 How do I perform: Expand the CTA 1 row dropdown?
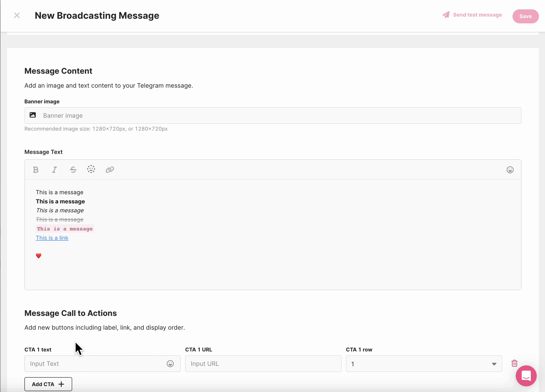424,364
